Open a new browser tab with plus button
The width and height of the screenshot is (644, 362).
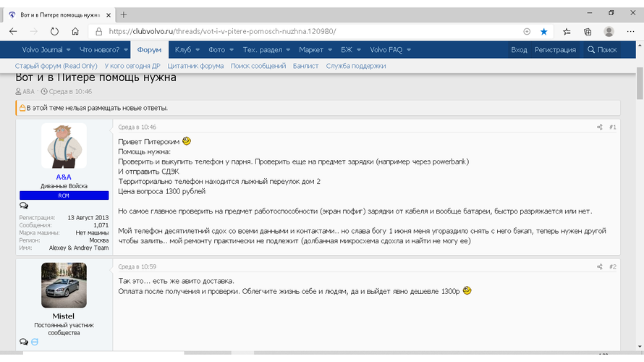point(124,14)
